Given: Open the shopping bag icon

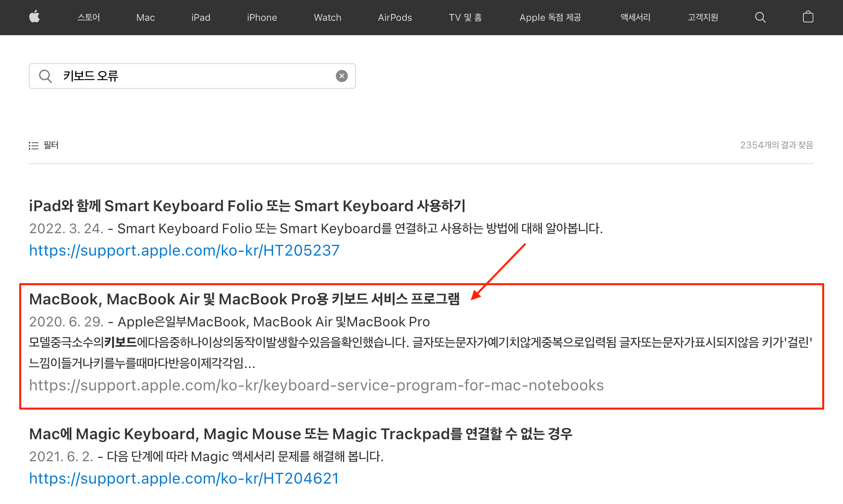Looking at the screenshot, I should [808, 17].
